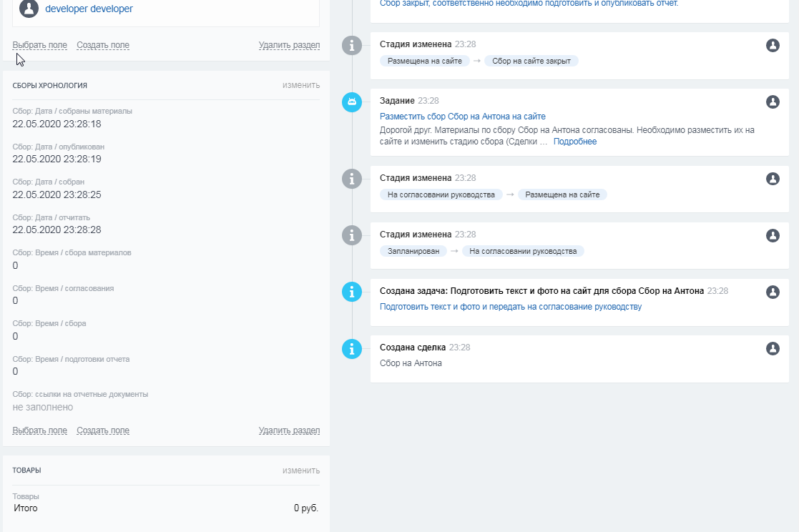
Task: Open the Разместить сбор Сбор на Антона task link
Action: tap(462, 117)
